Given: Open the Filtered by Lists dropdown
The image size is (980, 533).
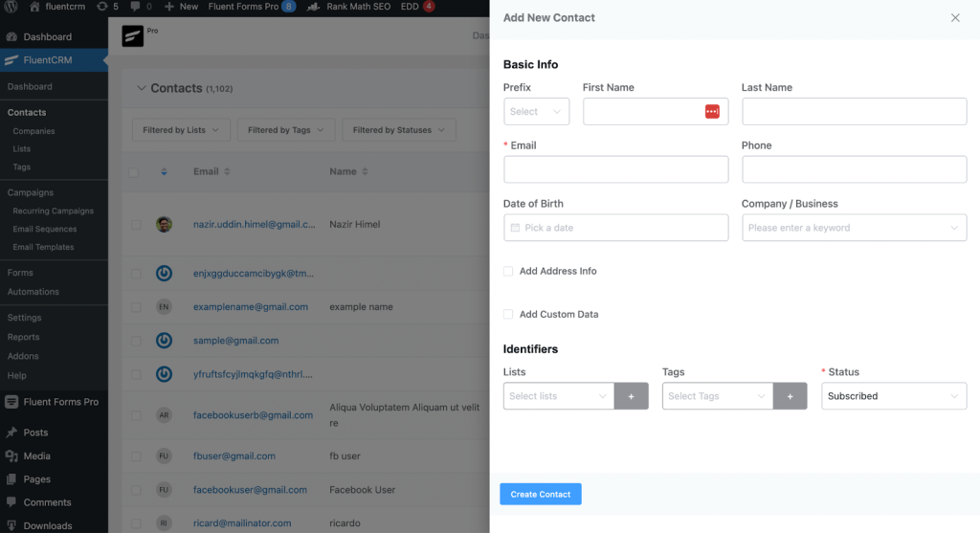Looking at the screenshot, I should 181,130.
